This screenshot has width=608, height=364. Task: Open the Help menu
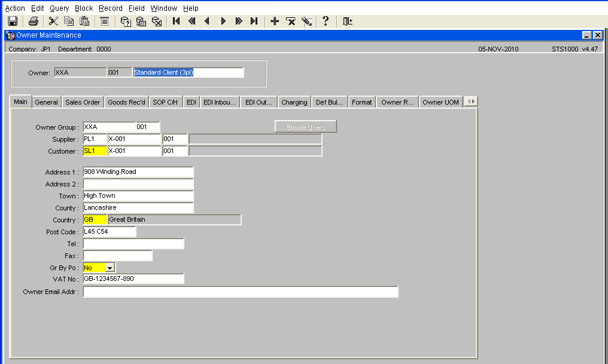tap(190, 8)
